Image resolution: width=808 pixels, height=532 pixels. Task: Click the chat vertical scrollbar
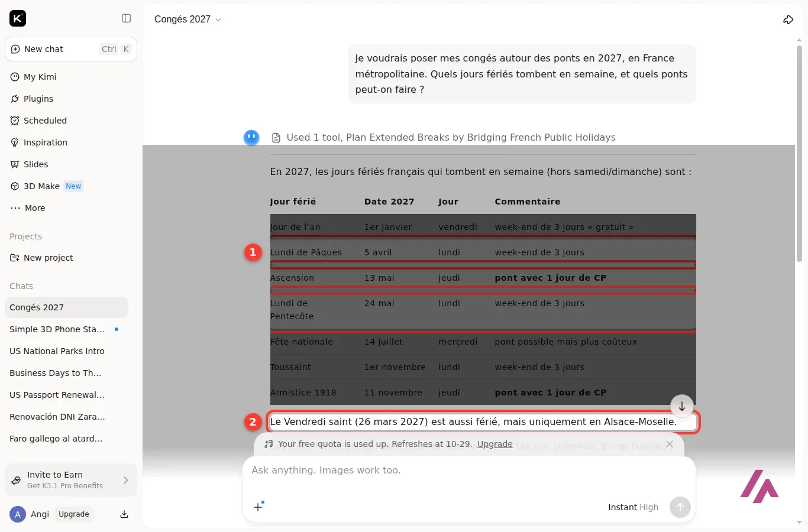[x=799, y=154]
